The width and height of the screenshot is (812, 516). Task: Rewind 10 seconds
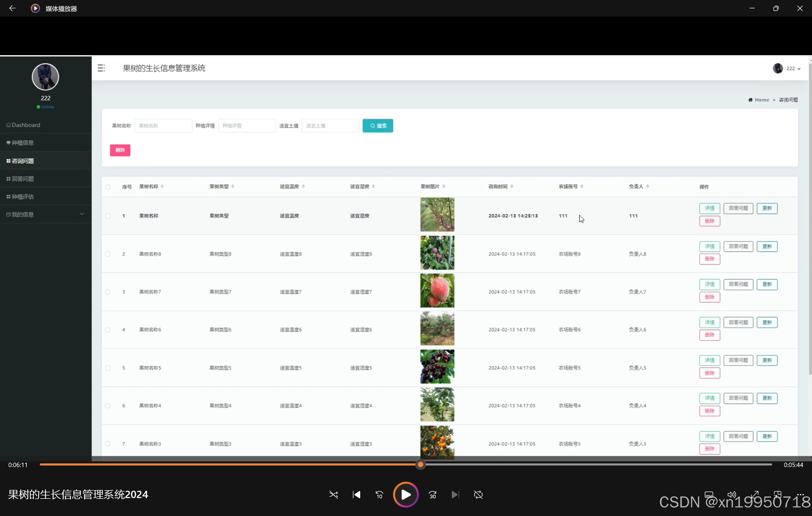pos(379,495)
